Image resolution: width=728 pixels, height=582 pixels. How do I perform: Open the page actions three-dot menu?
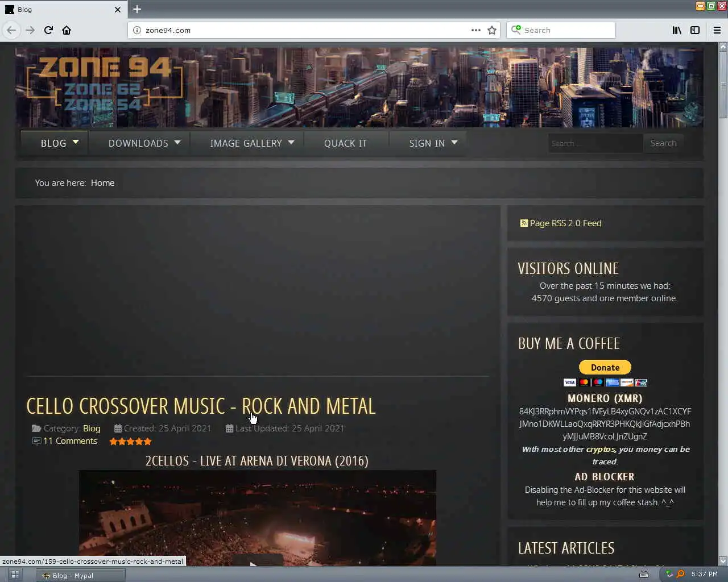(476, 30)
